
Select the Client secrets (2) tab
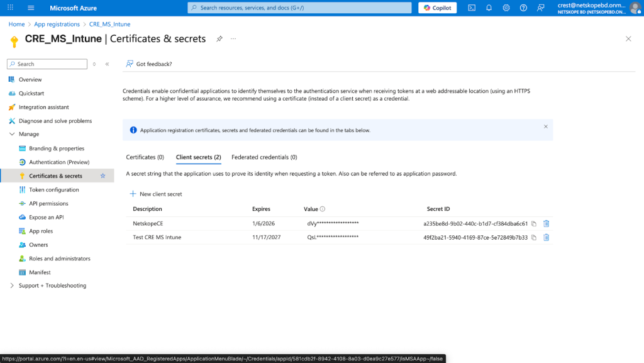point(198,157)
